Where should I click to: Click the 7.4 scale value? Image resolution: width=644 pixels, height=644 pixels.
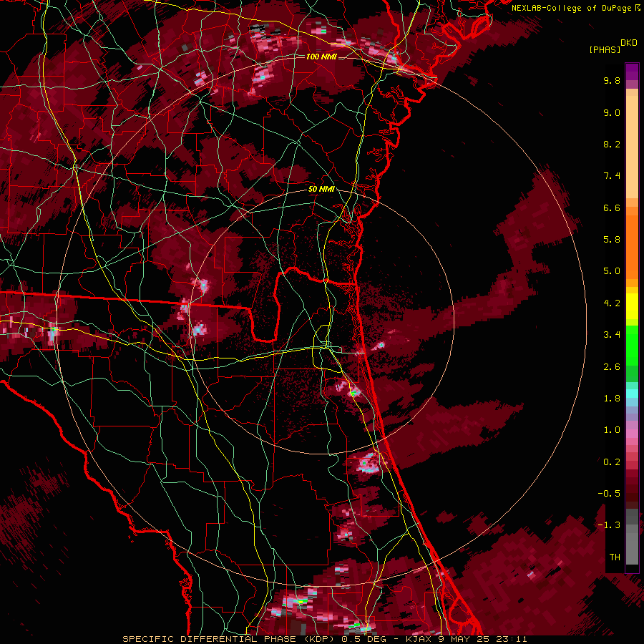pyautogui.click(x=612, y=176)
